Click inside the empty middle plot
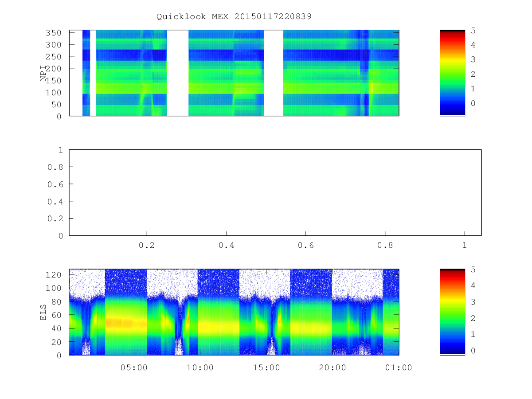 coord(275,192)
